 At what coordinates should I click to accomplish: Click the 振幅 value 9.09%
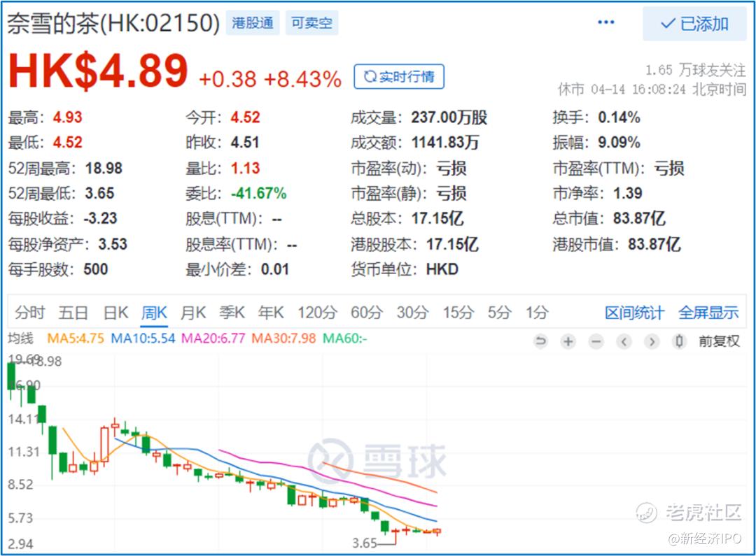click(619, 143)
